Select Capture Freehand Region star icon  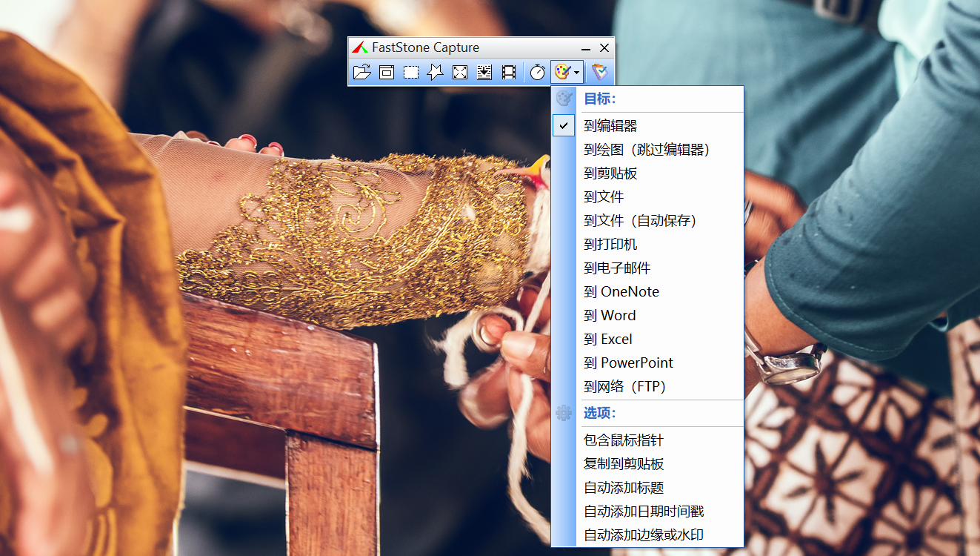click(436, 72)
